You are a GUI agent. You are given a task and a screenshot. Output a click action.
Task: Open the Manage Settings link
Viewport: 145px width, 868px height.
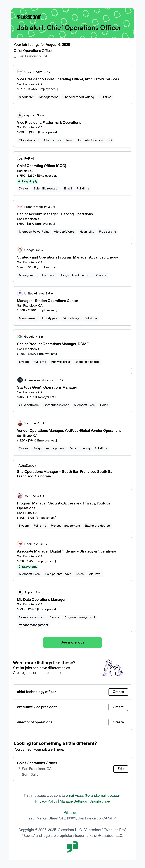pos(73,801)
